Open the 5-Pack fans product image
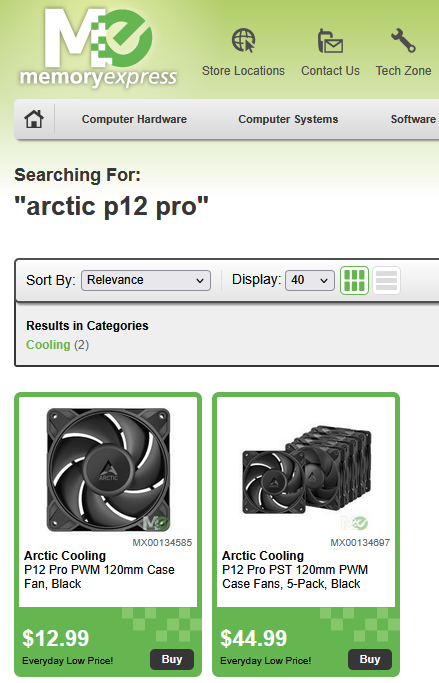 click(306, 470)
